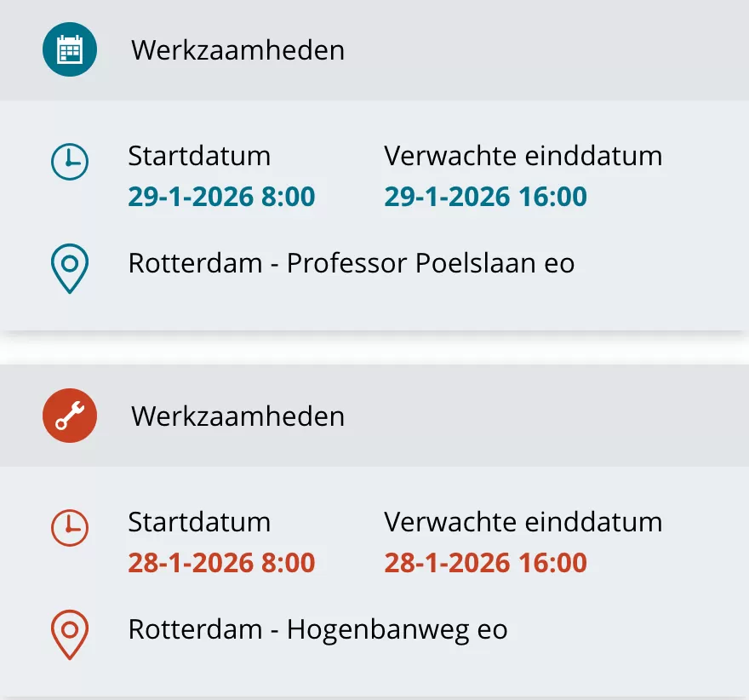Viewport: 749px width, 700px height.
Task: Click expected end date 28-1-2026 16:00
Action: [485, 563]
